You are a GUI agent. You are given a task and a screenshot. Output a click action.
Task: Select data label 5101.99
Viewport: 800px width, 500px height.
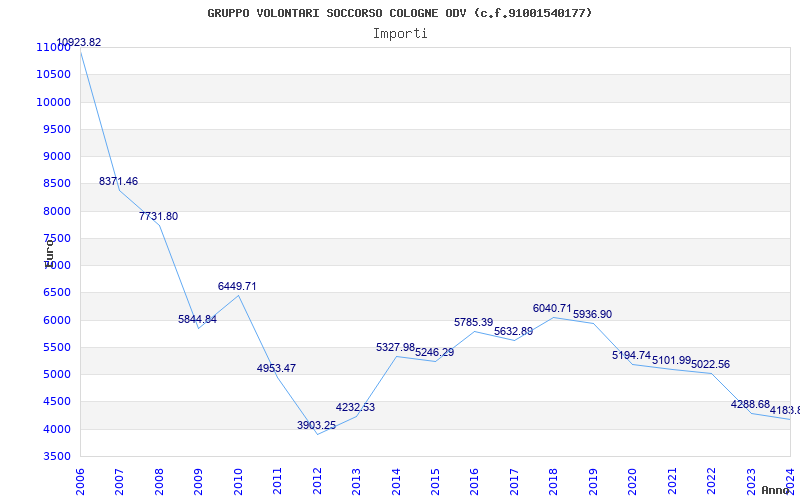tap(671, 360)
